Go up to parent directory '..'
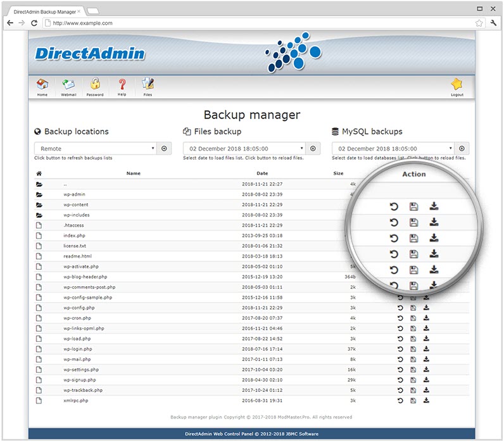504x442 pixels. [65, 184]
